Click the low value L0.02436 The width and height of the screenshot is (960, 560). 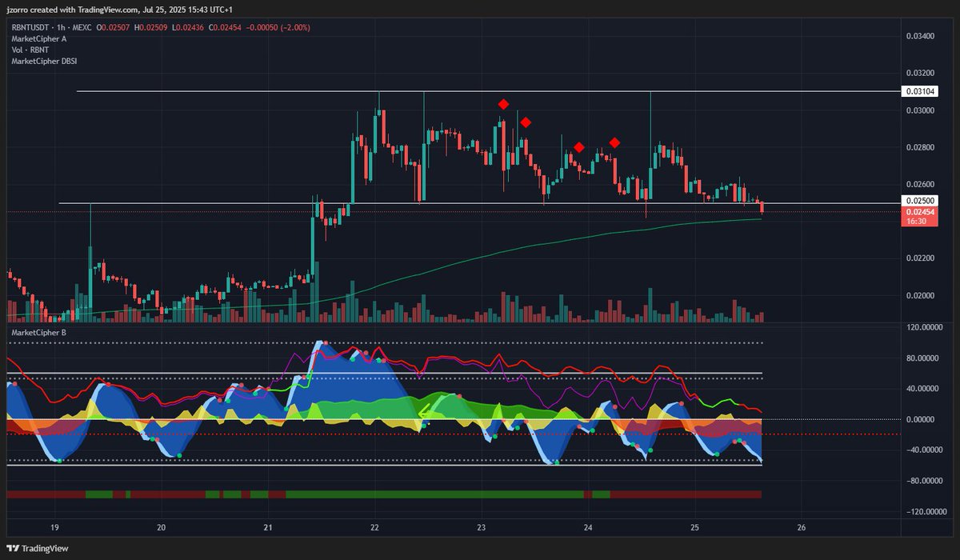pos(189,27)
